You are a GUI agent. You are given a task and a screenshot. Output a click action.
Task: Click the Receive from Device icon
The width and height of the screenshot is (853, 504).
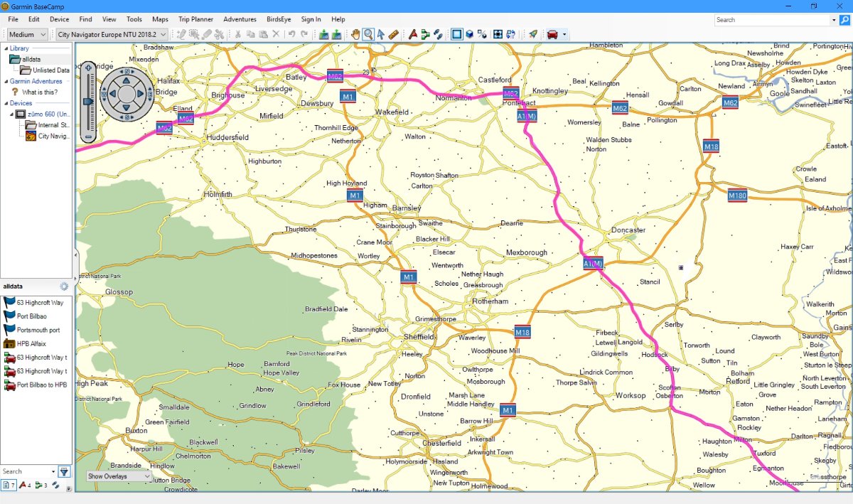coord(336,34)
